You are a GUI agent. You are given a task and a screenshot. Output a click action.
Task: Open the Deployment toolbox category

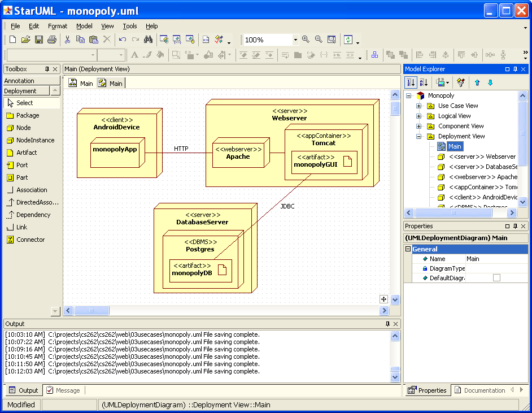pyautogui.click(x=27, y=91)
